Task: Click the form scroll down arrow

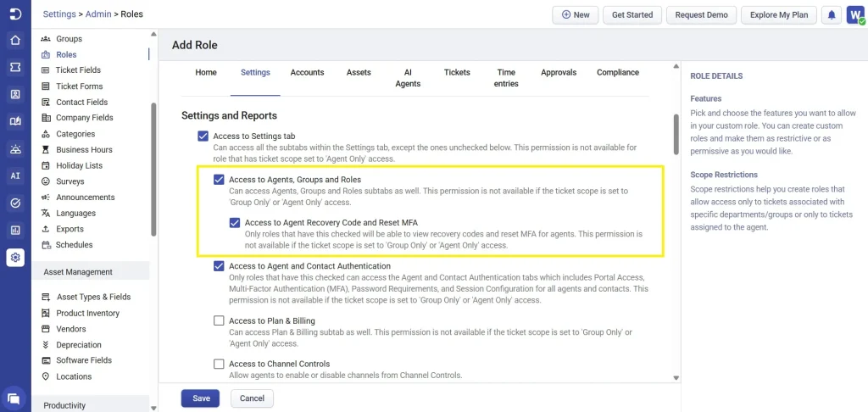Action: coord(676,378)
